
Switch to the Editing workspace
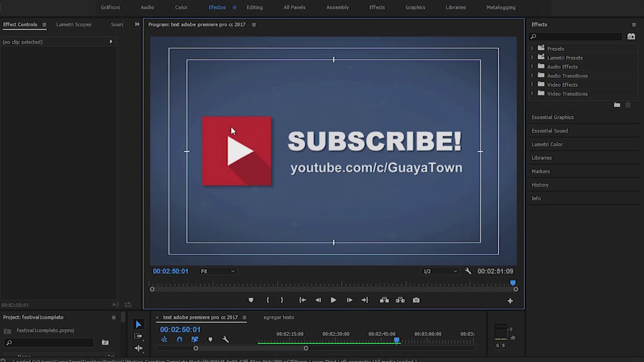(x=255, y=8)
